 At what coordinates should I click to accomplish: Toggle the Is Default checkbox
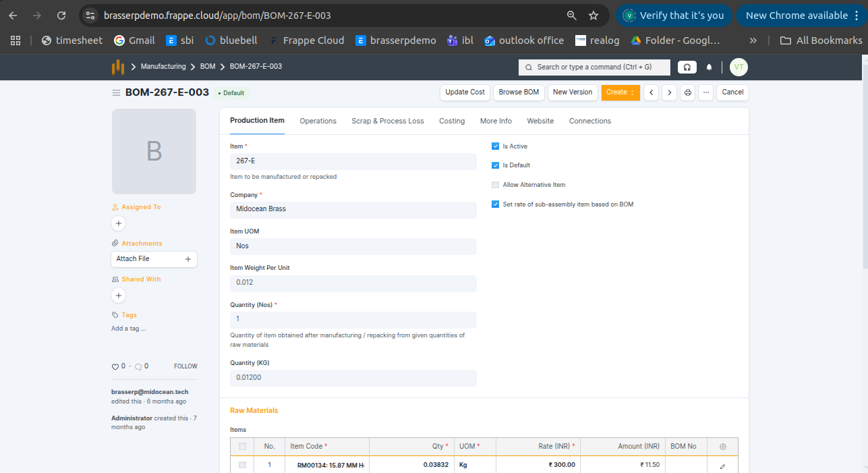click(496, 165)
